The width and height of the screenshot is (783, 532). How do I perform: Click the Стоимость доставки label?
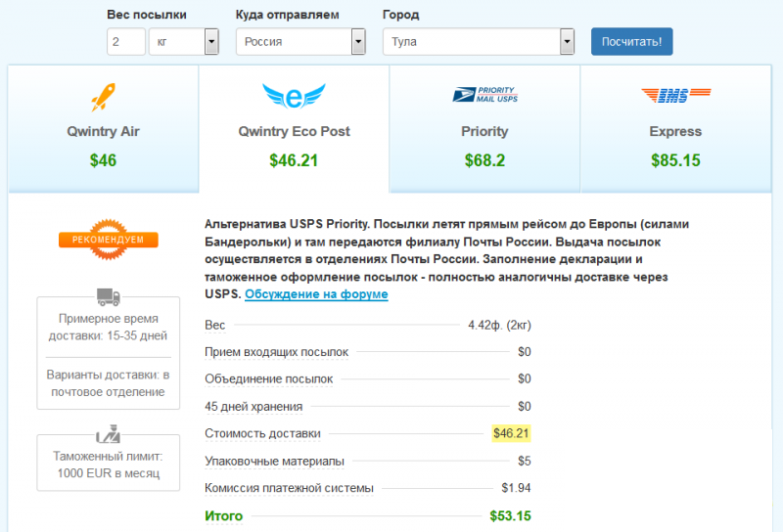(x=262, y=433)
